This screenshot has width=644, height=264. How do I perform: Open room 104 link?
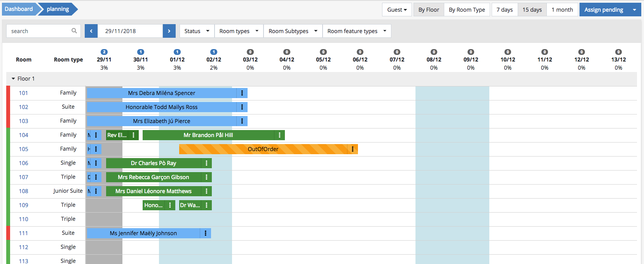point(23,135)
